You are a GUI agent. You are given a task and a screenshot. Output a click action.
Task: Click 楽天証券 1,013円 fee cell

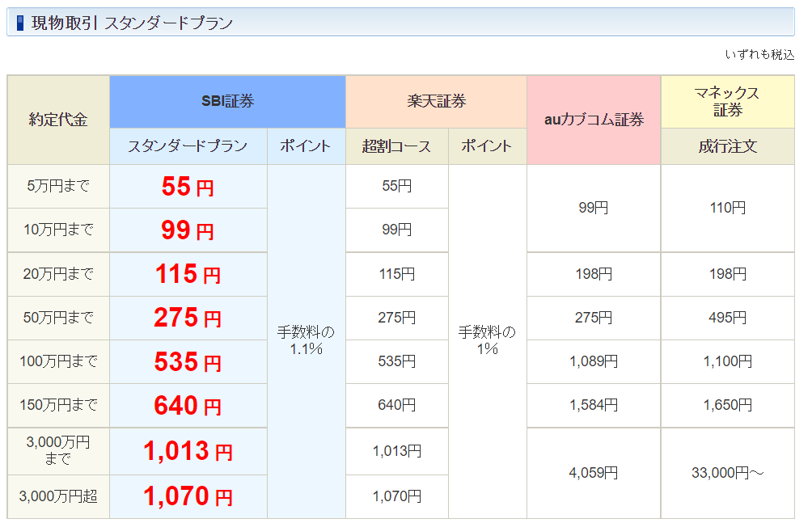[x=396, y=450]
